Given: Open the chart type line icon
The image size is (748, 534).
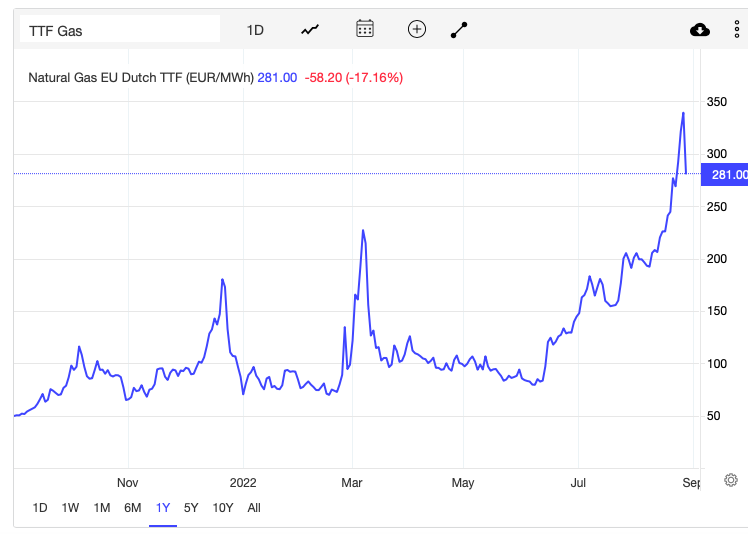Looking at the screenshot, I should click(x=310, y=30).
